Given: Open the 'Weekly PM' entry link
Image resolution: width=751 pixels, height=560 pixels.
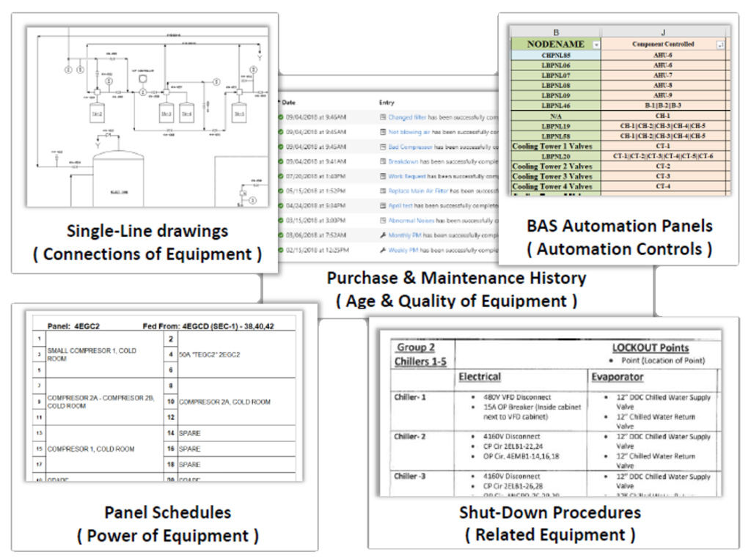Looking at the screenshot, I should coord(403,251).
